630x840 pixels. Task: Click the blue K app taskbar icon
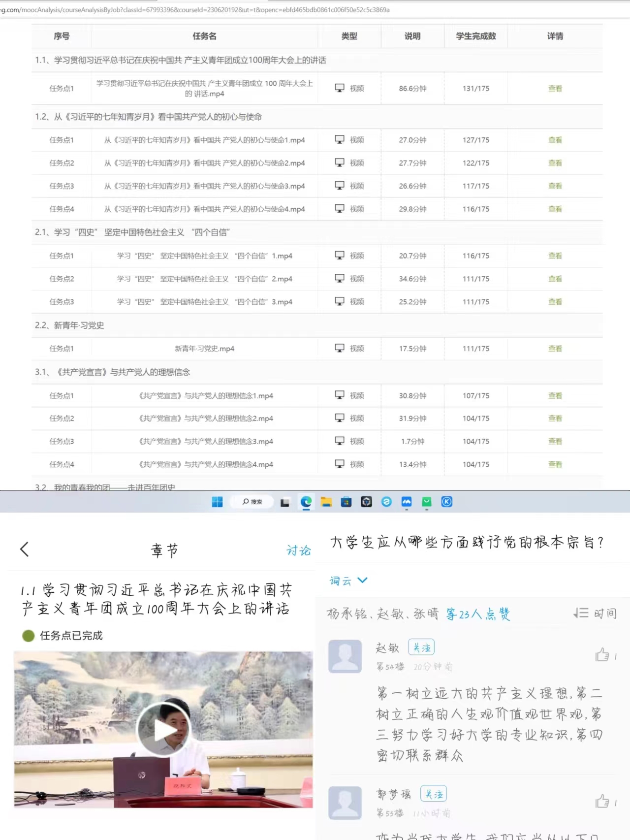tap(446, 502)
